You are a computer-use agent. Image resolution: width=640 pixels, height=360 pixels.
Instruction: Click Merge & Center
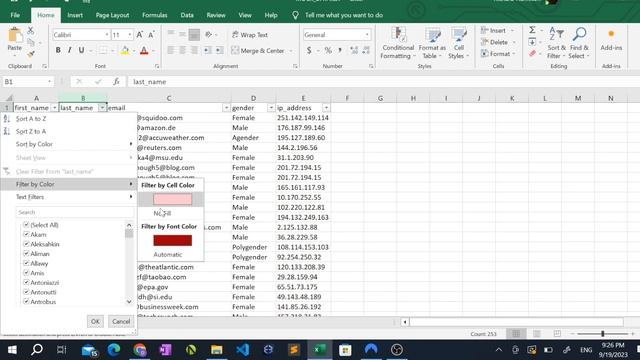point(258,51)
